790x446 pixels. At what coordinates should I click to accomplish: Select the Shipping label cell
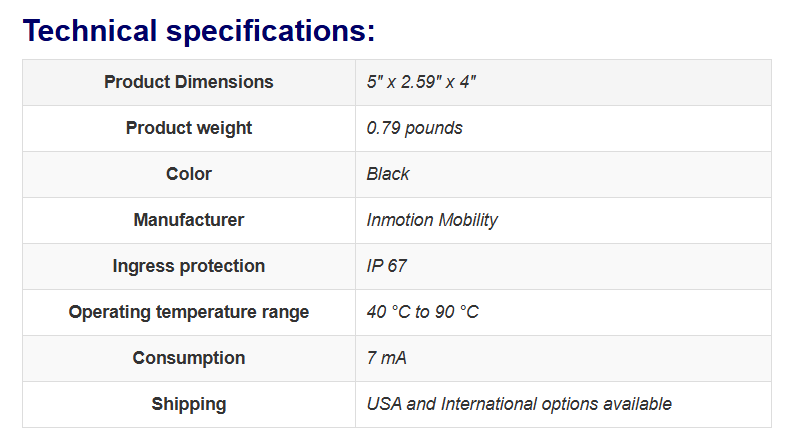(x=189, y=404)
